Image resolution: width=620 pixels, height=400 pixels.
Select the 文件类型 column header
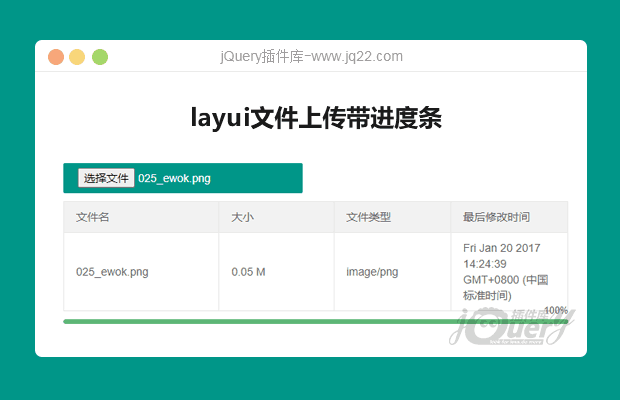(x=368, y=217)
